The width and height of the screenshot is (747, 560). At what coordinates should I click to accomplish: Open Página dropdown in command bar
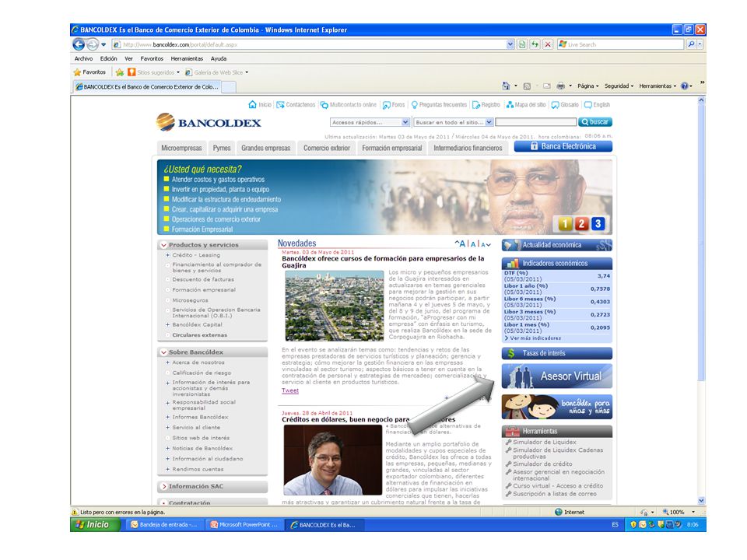[x=588, y=86]
